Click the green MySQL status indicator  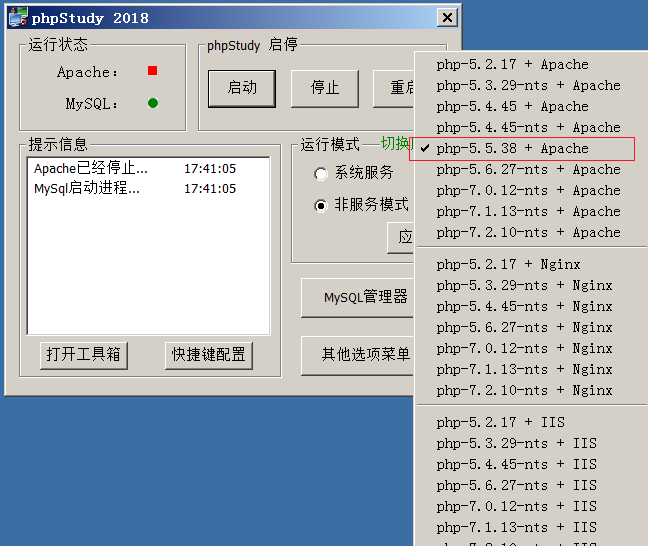[153, 103]
